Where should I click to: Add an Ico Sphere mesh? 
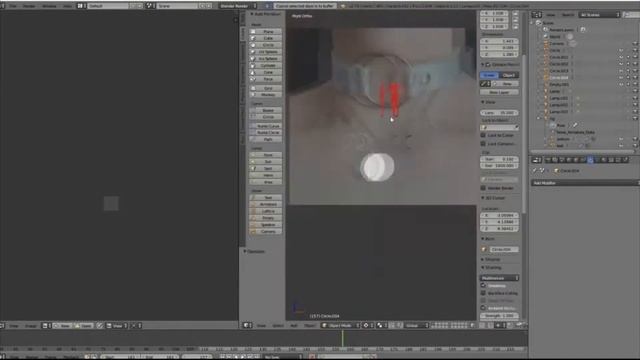click(266, 58)
